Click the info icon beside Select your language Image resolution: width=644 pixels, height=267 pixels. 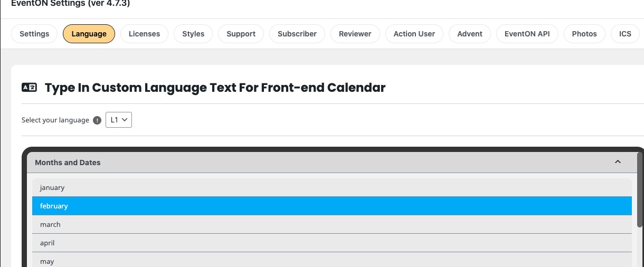(97, 120)
